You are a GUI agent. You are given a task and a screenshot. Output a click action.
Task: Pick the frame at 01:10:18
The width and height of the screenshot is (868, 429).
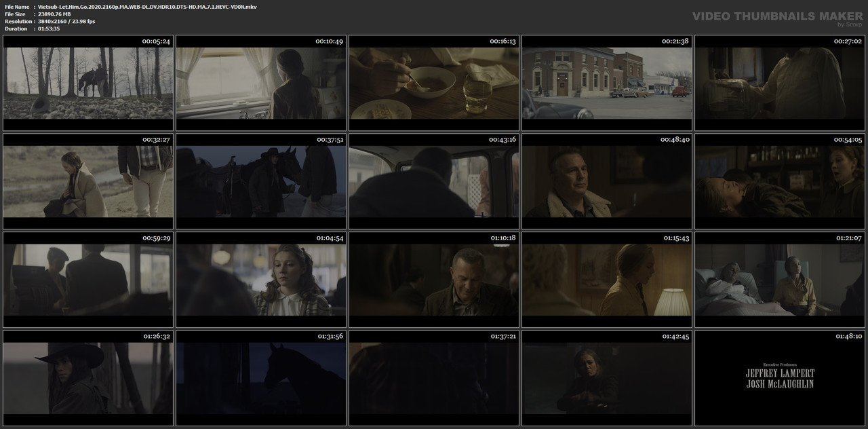pyautogui.click(x=434, y=280)
